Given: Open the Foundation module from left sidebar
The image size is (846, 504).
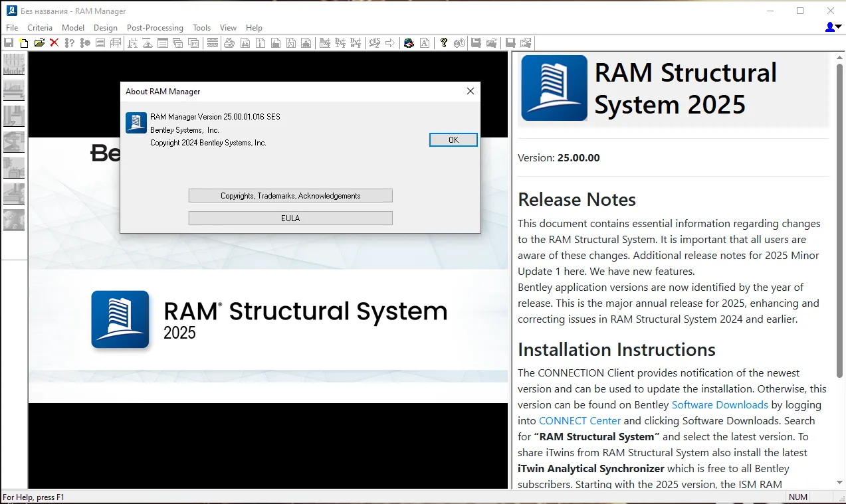Looking at the screenshot, I should pyautogui.click(x=14, y=193).
